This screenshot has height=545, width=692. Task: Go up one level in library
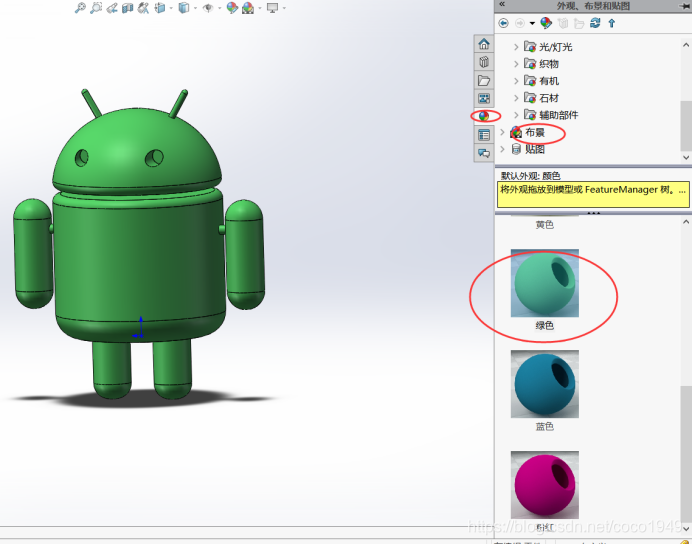(612, 23)
